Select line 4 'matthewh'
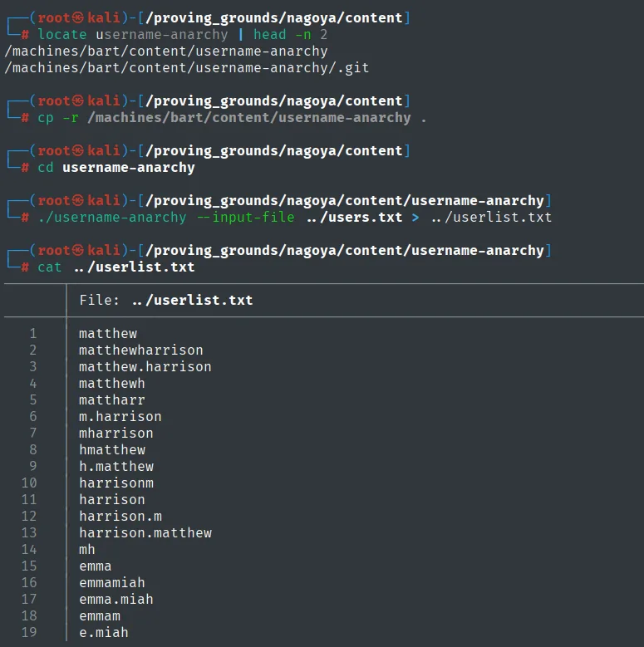 point(112,384)
